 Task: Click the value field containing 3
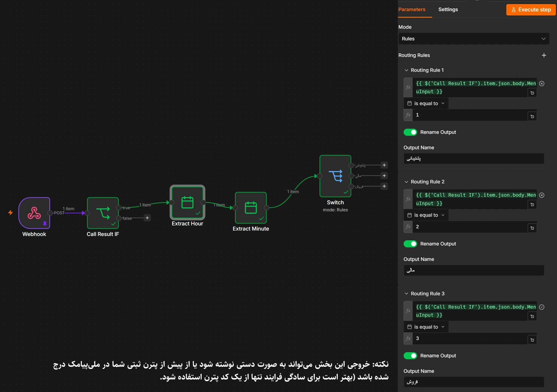[470, 338]
